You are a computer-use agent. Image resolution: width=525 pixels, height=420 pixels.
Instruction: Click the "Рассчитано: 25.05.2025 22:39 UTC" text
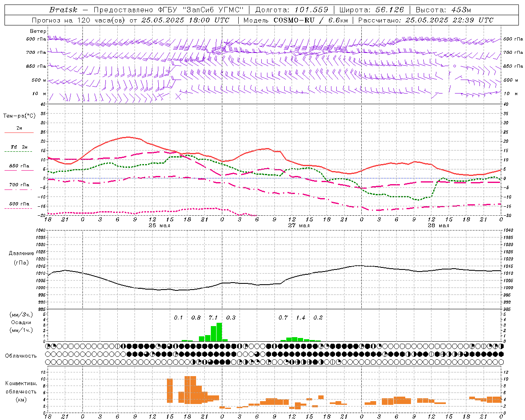click(426, 20)
